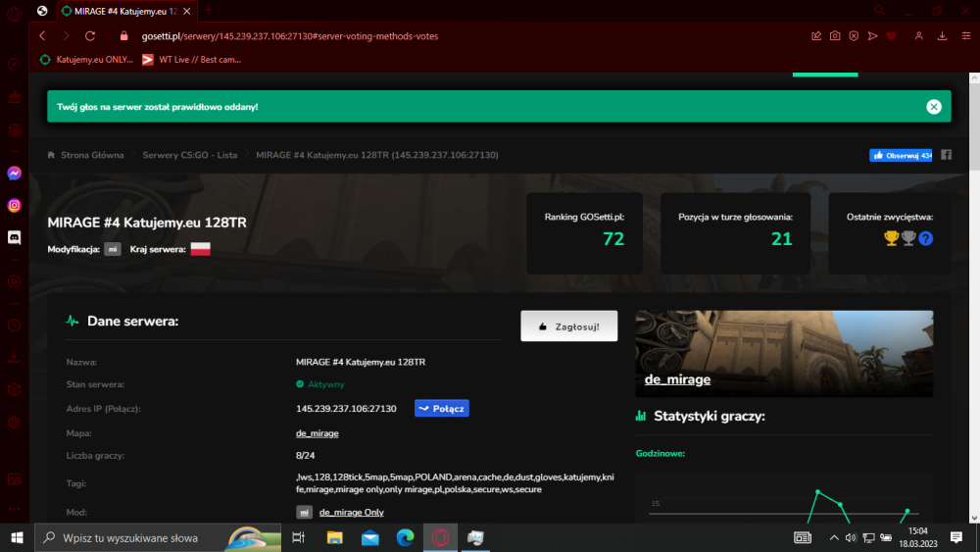Viewport: 980px width, 552px height.
Task: Click the scrollbar down arrow
Action: point(974,519)
